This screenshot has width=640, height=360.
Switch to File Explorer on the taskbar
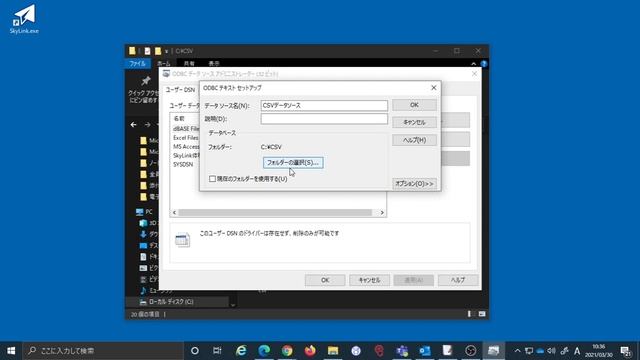(x=333, y=351)
